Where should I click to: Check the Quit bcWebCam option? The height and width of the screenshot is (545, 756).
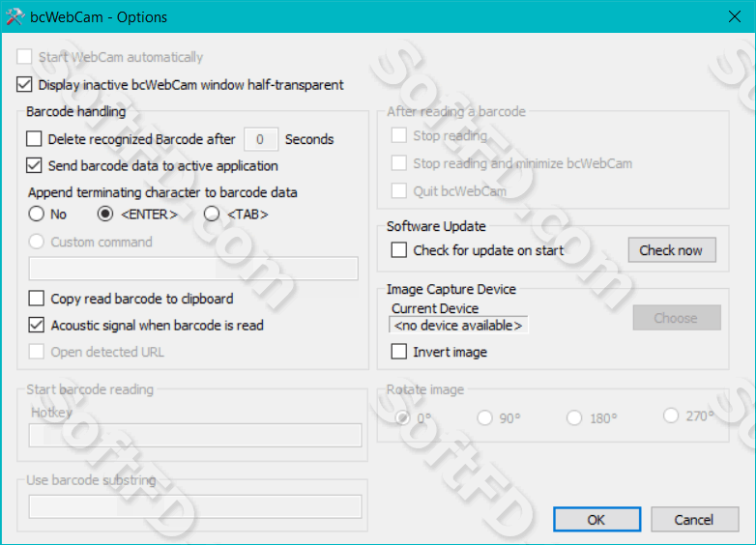(x=398, y=190)
